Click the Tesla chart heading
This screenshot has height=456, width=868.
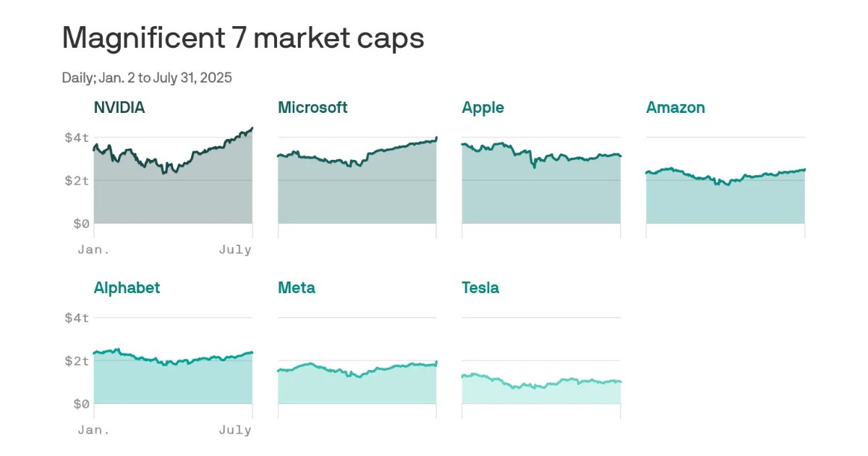(x=480, y=288)
